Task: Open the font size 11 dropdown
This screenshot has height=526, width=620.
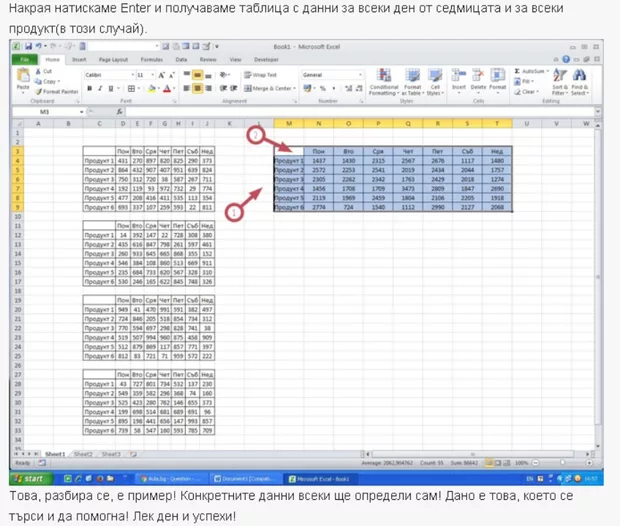Action: click(x=153, y=75)
